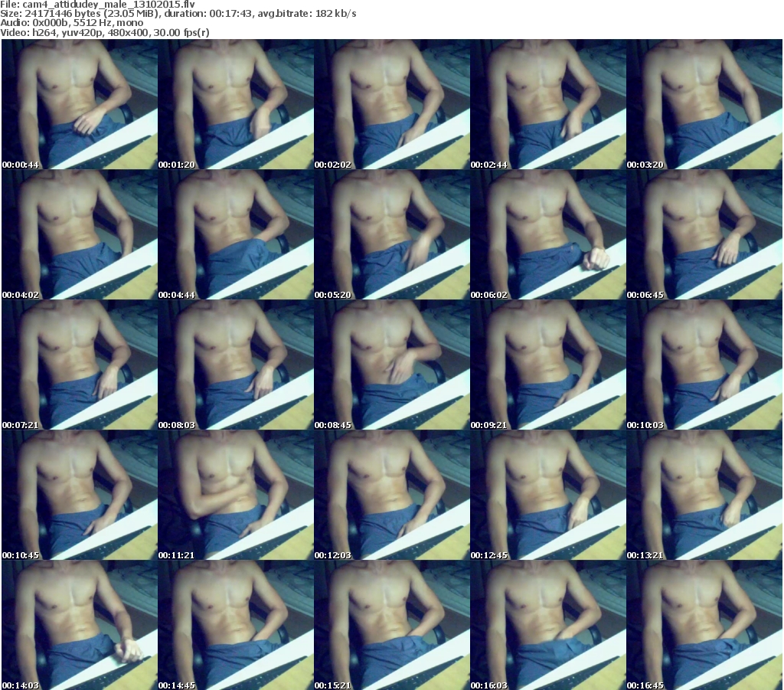Click the frame timestamped 00:12:45

(x=548, y=495)
